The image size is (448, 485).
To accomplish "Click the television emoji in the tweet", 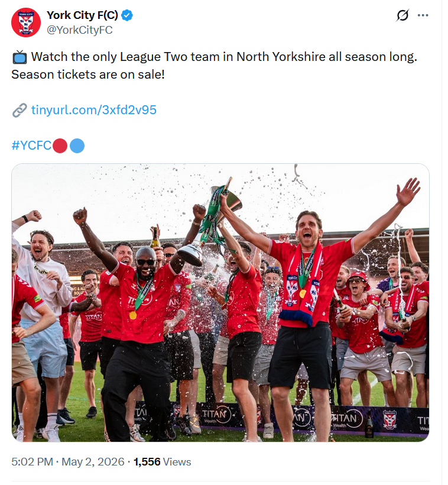I will click(x=20, y=57).
